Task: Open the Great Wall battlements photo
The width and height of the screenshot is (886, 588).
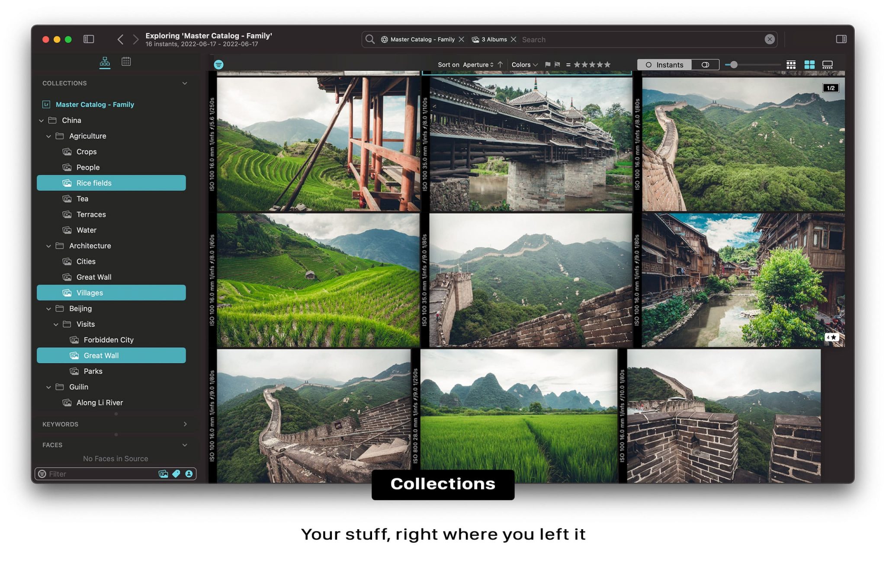Action: pyautogui.click(x=724, y=416)
